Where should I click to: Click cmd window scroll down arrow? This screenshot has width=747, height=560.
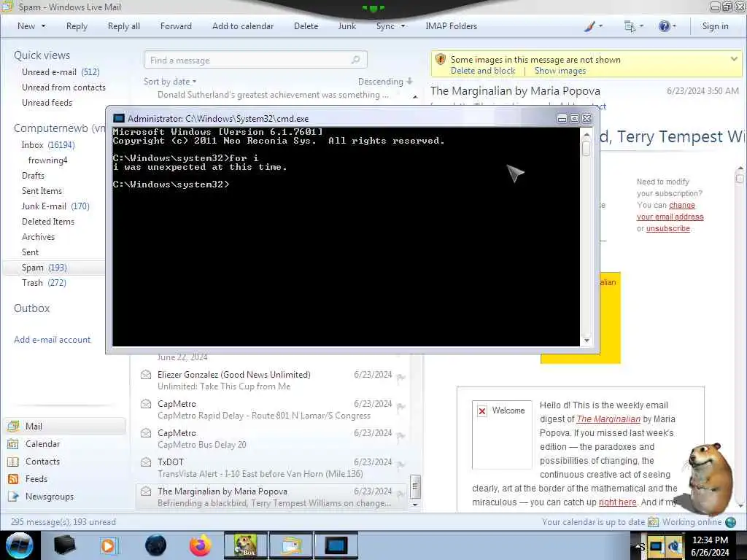[x=587, y=341]
